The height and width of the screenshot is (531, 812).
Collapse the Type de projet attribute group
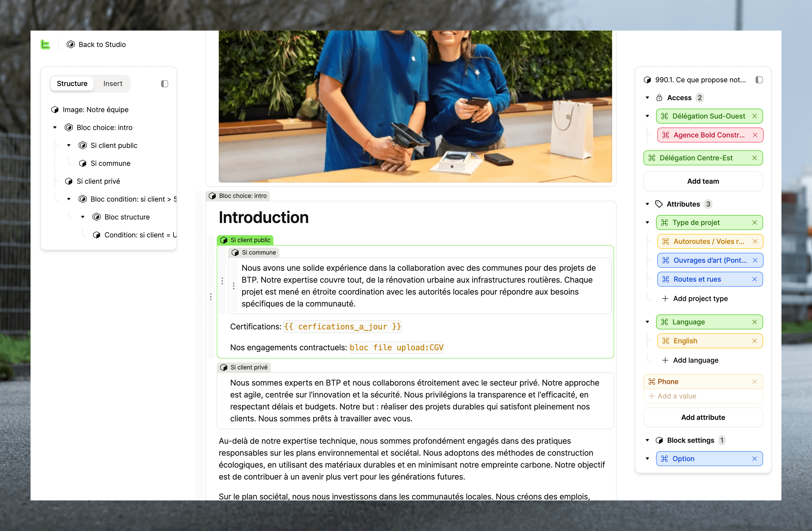coord(647,223)
